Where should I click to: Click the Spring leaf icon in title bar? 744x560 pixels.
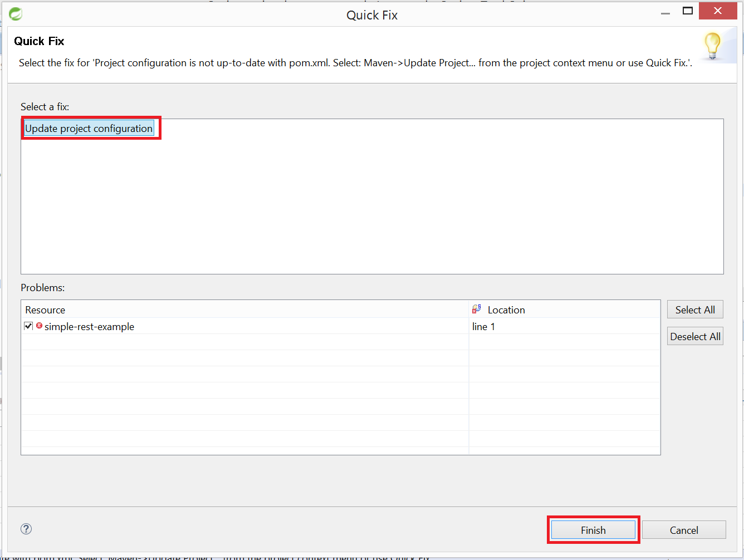[x=15, y=14]
